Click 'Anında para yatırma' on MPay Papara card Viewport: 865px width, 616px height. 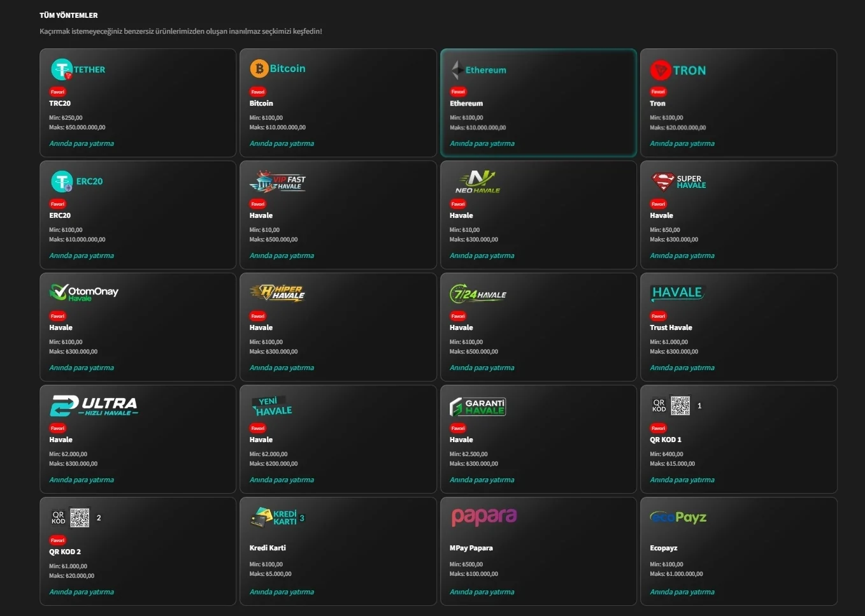(482, 592)
